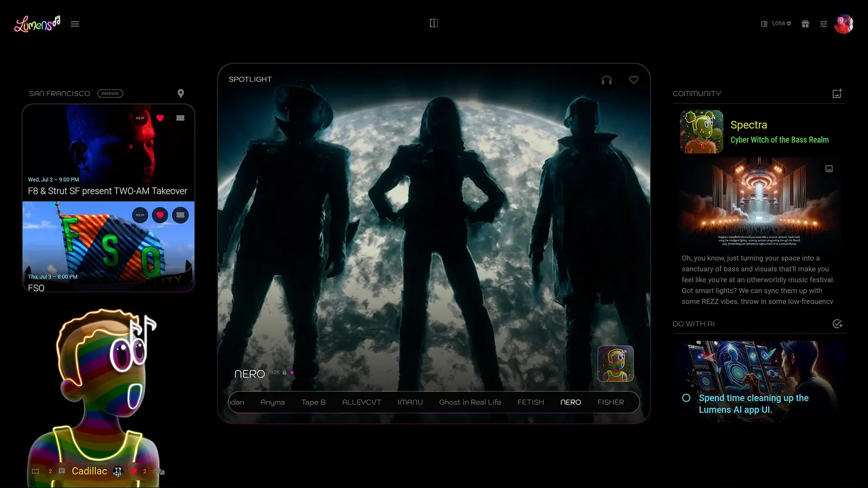Unlike the TWO-AM Takeover event heart
Screen dimensions: 868x488
coord(160,118)
